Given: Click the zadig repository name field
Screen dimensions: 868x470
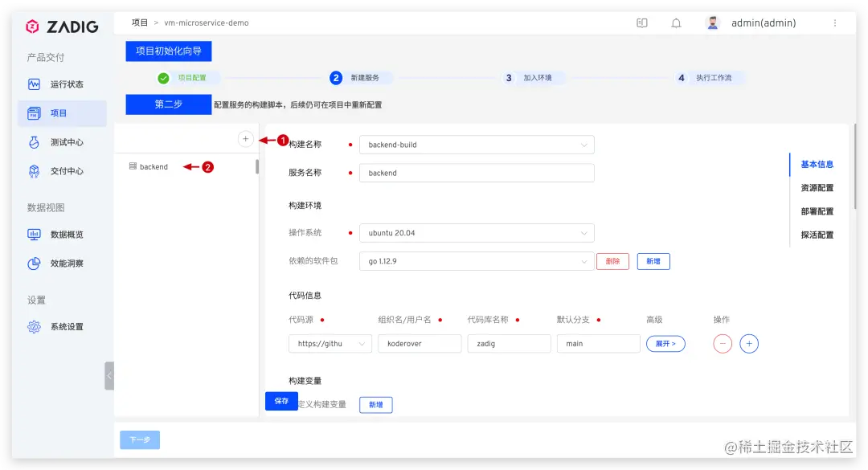Looking at the screenshot, I should (x=509, y=344).
